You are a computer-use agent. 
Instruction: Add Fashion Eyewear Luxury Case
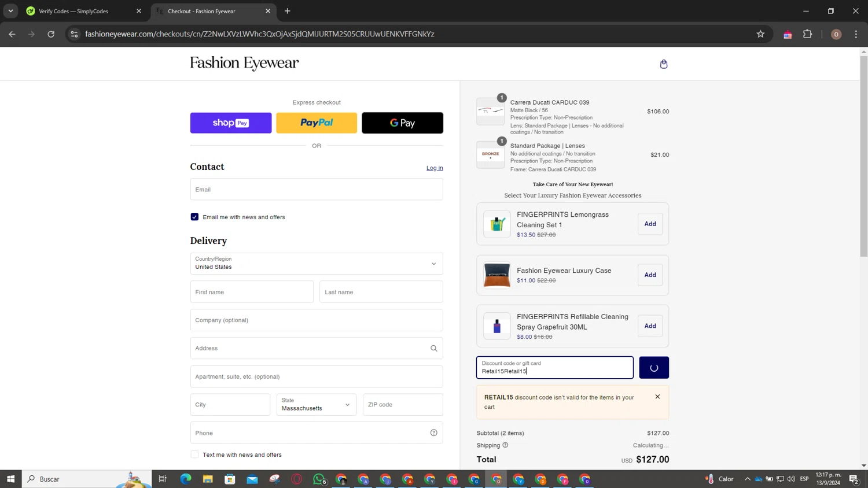click(650, 275)
